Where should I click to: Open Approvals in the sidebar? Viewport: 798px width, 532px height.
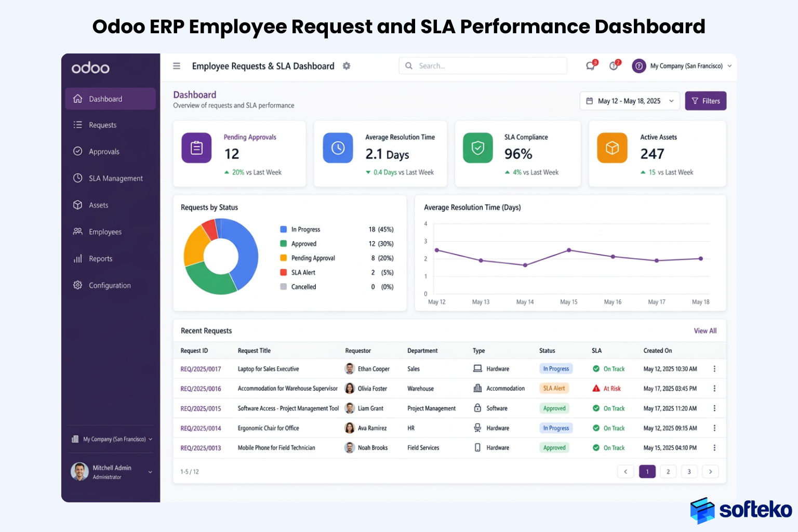coord(110,152)
